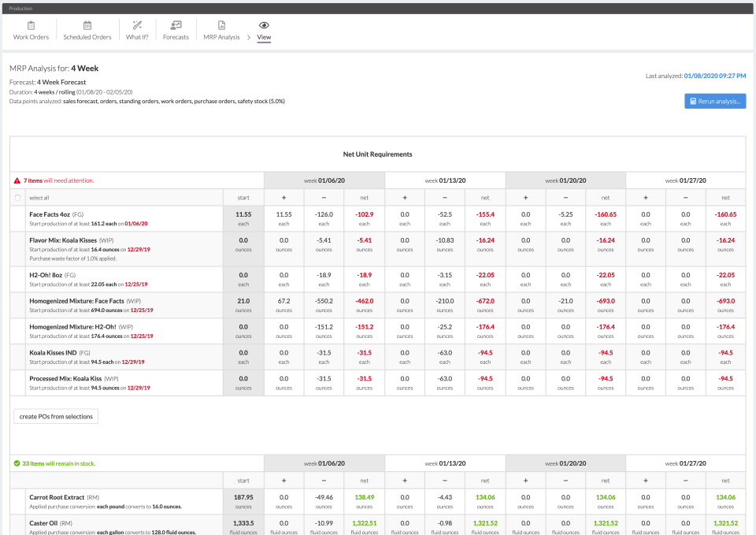Tick the select all checkbox
The width and height of the screenshot is (756, 535).
tap(18, 198)
